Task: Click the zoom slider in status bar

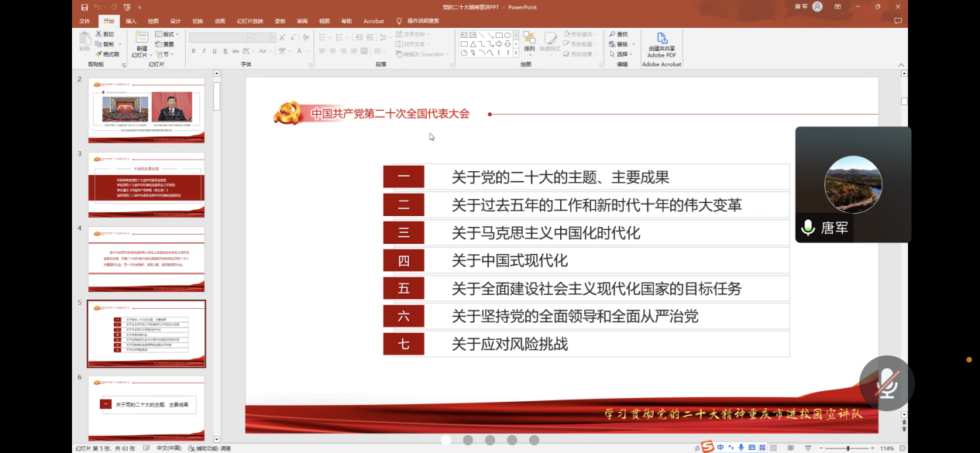Action: point(847,448)
